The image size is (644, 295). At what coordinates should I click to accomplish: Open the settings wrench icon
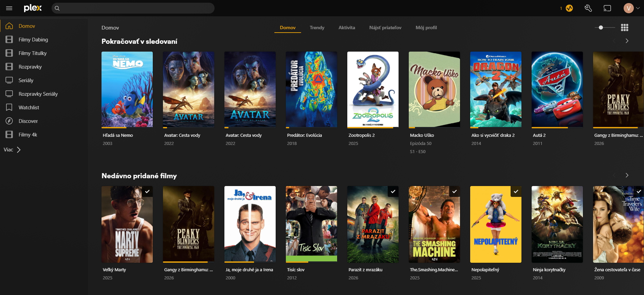(588, 8)
